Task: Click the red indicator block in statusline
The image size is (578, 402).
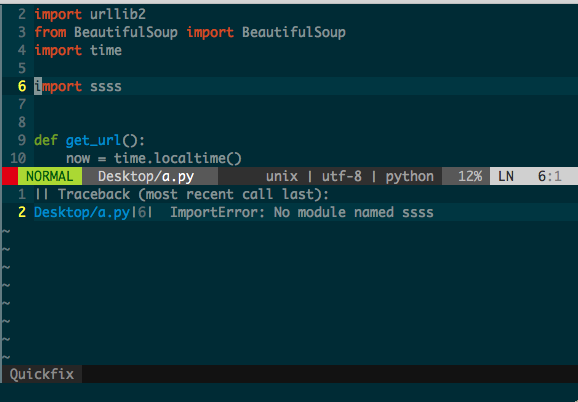Action: point(10,176)
